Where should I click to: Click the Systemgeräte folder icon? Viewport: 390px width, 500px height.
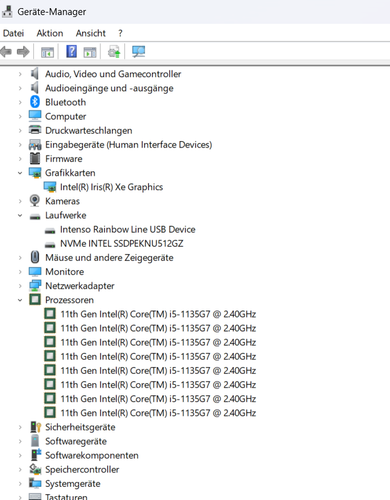coord(35,483)
